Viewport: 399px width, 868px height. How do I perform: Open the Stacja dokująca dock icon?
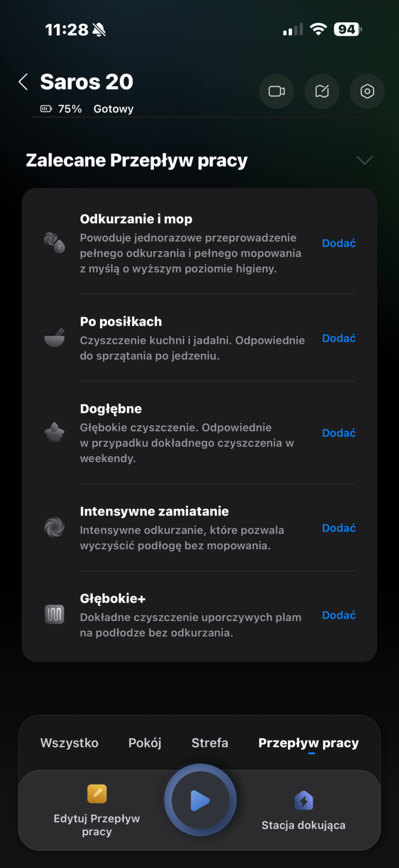304,801
